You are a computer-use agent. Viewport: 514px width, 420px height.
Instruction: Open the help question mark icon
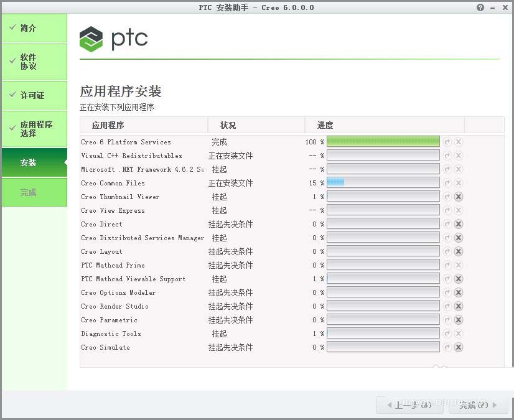pos(480,7)
